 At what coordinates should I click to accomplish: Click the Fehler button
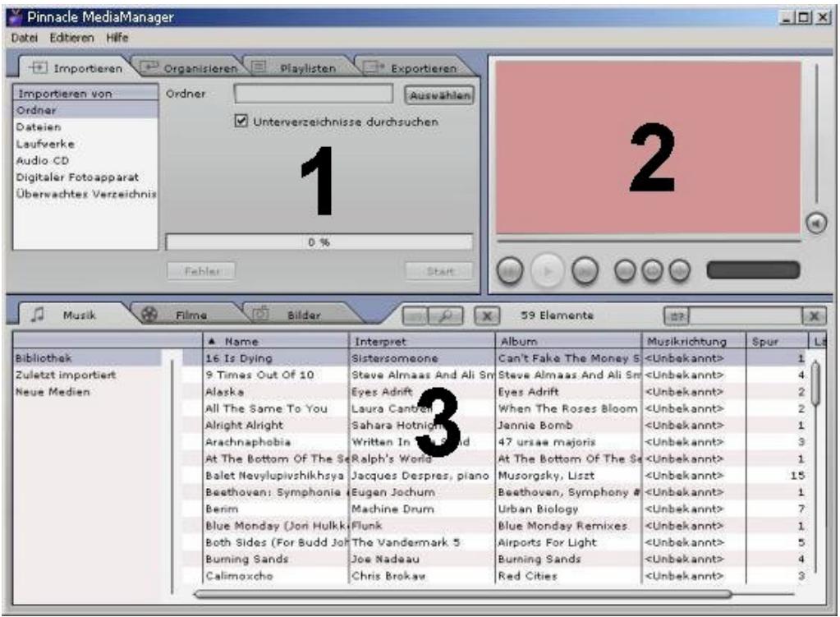[x=201, y=271]
